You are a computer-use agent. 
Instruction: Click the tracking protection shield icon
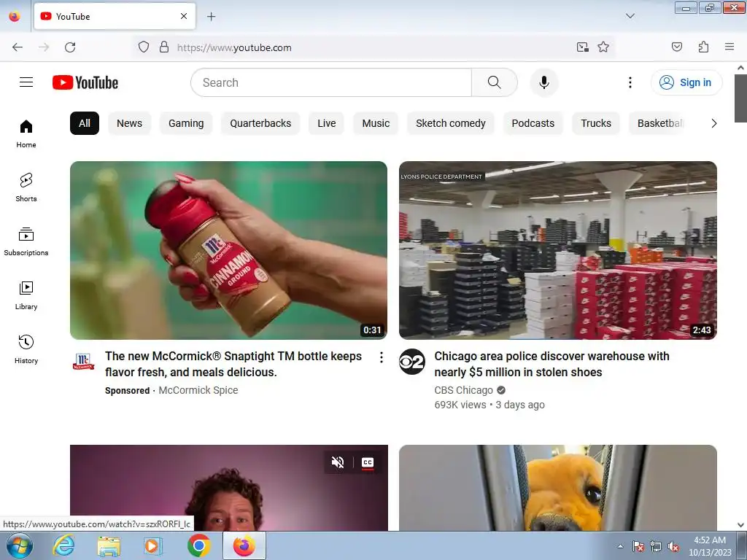point(144,47)
